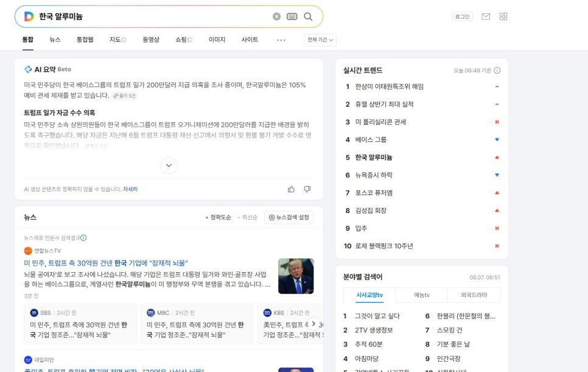Click thumbs up on AI summary

291,189
